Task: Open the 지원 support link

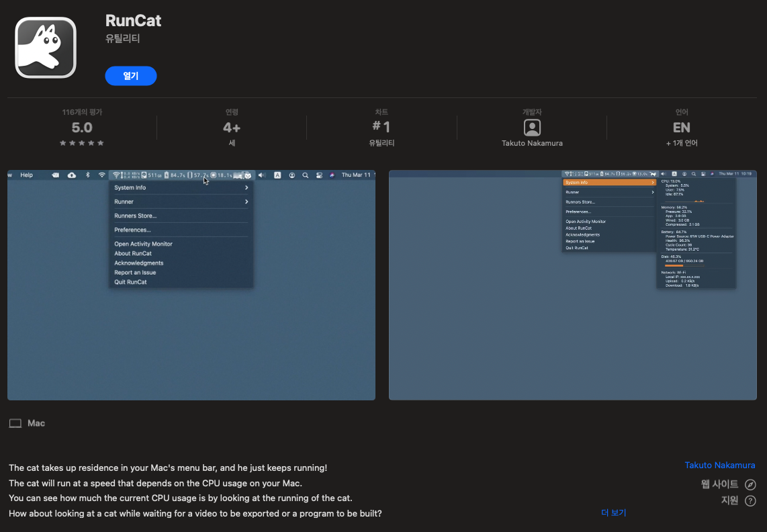Action: pos(729,500)
